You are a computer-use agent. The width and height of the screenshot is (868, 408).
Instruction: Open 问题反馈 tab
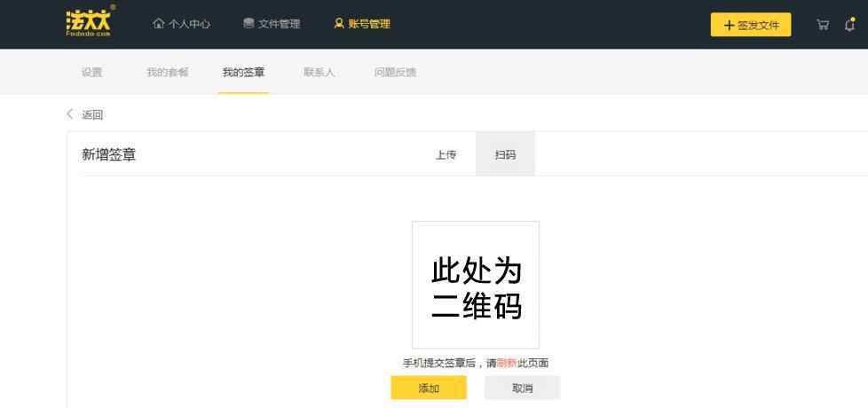point(395,73)
